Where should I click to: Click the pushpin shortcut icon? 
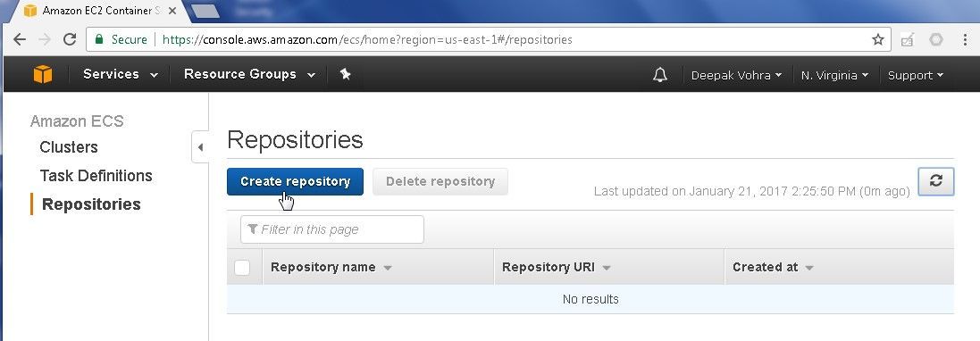click(x=345, y=74)
